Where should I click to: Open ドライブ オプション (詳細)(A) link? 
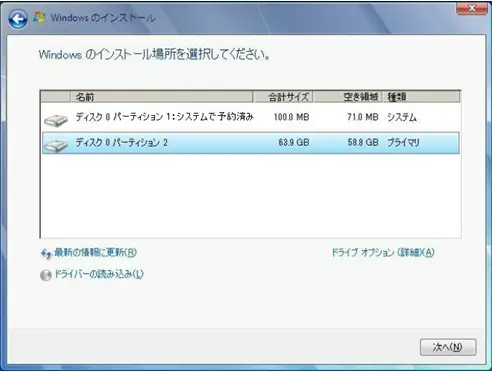[383, 252]
